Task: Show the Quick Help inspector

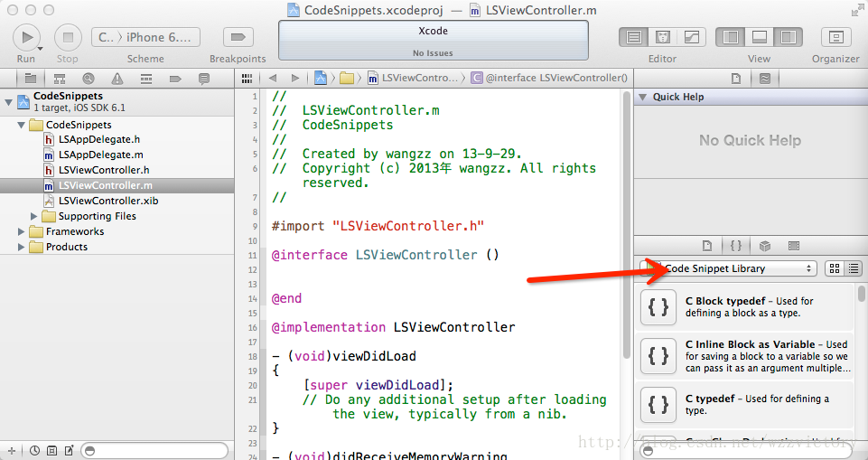Action: point(765,79)
